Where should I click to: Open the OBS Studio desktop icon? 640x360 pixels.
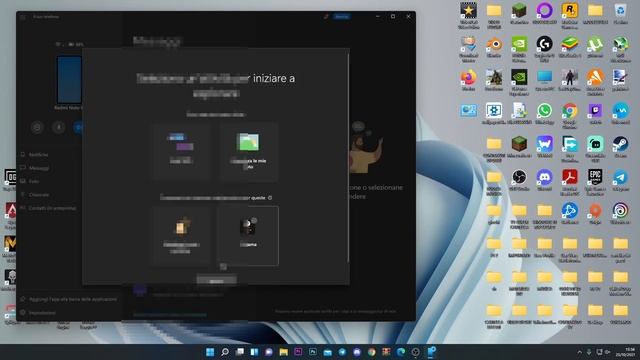[519, 178]
